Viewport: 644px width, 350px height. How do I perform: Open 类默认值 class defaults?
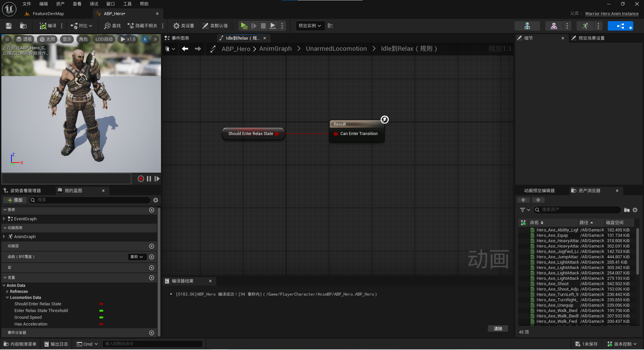[x=215, y=26]
